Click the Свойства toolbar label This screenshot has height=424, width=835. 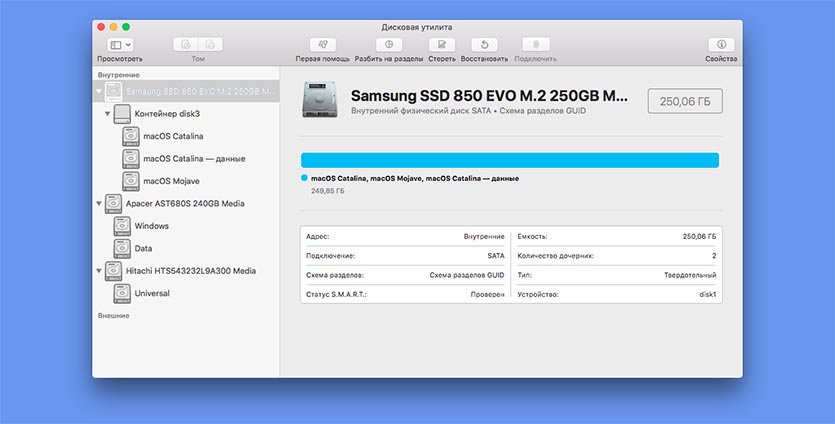[x=721, y=59]
